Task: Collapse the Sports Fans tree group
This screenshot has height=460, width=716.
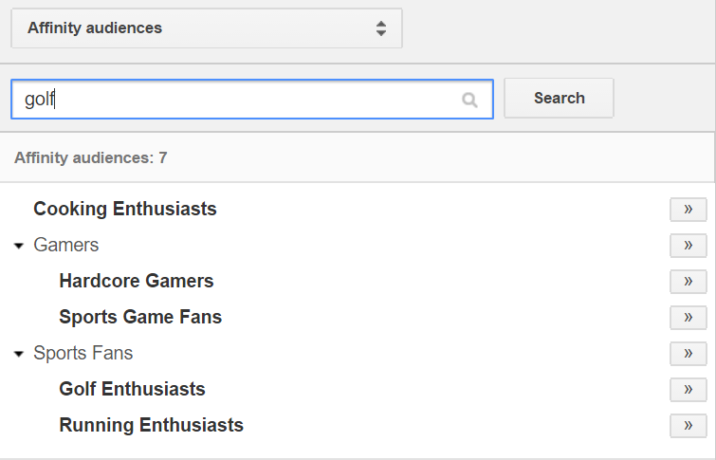Action: (x=19, y=353)
